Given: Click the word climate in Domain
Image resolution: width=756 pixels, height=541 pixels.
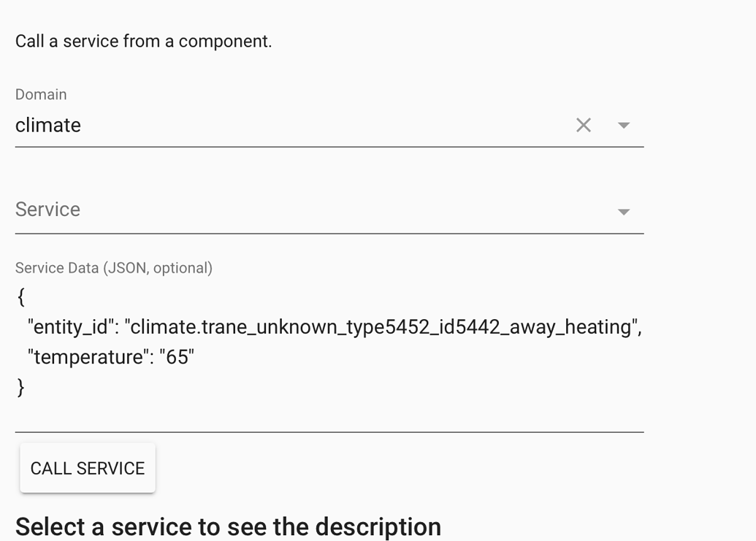Looking at the screenshot, I should pos(48,126).
